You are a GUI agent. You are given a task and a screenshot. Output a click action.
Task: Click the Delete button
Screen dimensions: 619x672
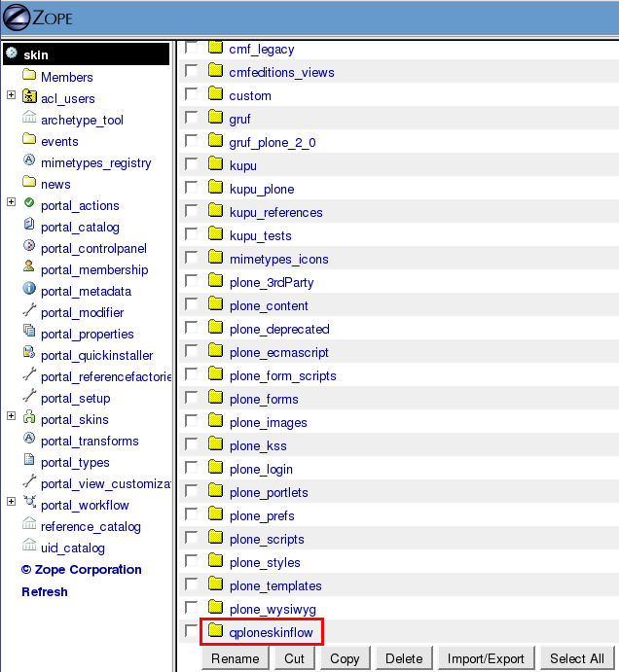404,658
